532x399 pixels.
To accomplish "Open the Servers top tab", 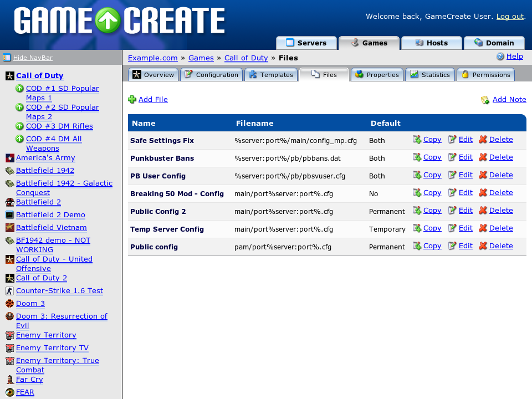I will pyautogui.click(x=306, y=43).
